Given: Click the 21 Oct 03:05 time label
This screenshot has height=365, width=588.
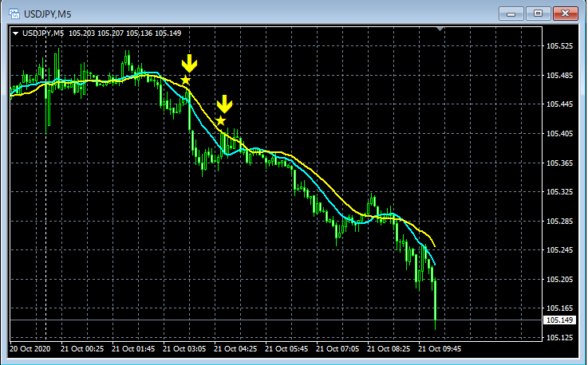Looking at the screenshot, I should click(x=184, y=349).
